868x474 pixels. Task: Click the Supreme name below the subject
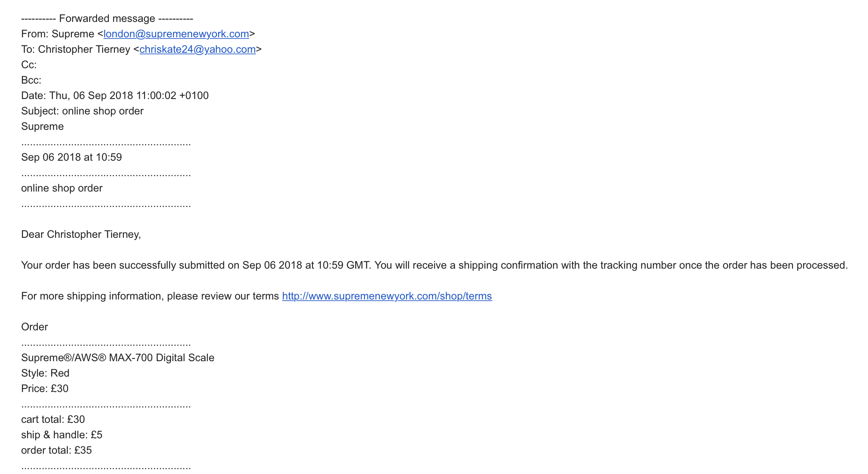point(43,126)
